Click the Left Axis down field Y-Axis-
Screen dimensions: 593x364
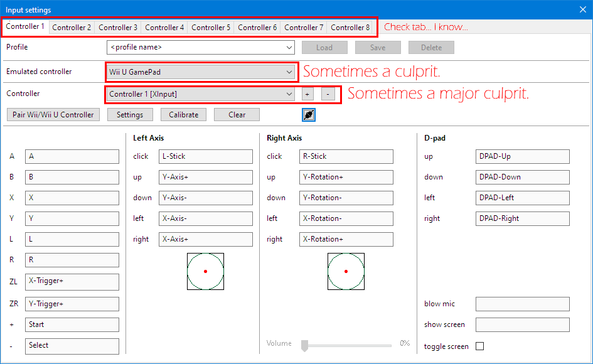[206, 198]
